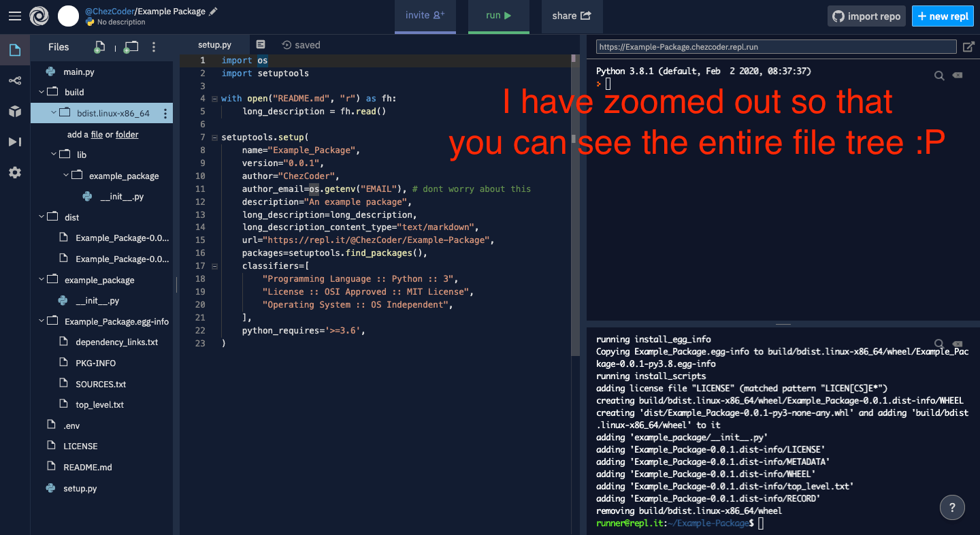Collapse the Example_Package.egg-info folder

[42, 321]
